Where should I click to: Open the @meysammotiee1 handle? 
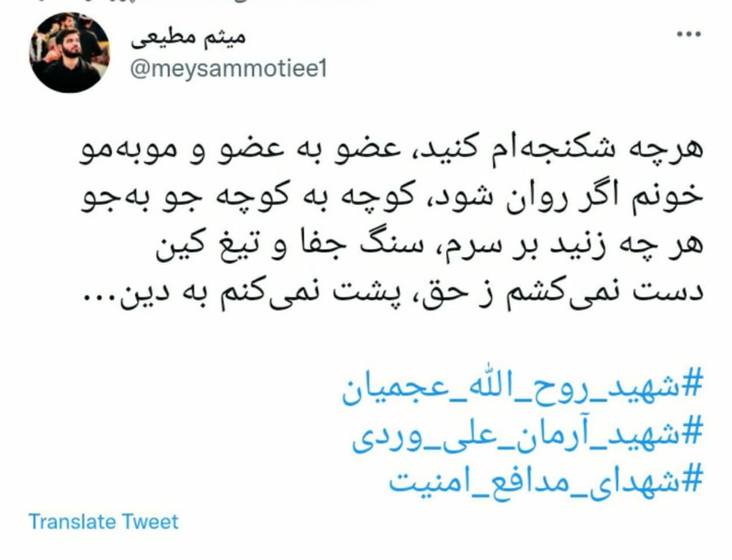click(229, 70)
